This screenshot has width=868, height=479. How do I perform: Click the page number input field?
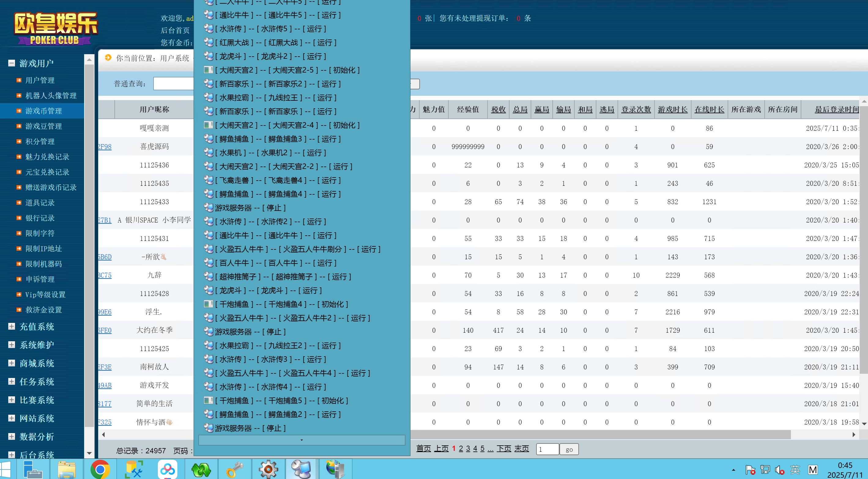(x=547, y=449)
